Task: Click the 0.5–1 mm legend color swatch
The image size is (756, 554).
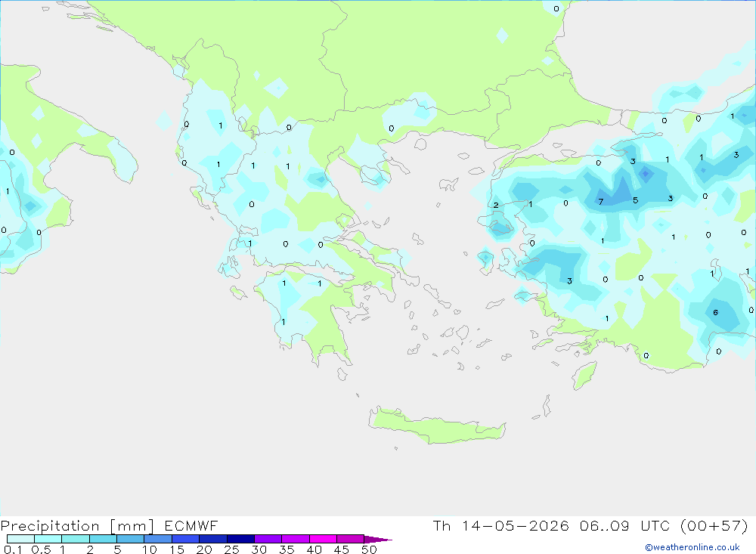Action: pyautogui.click(x=48, y=539)
